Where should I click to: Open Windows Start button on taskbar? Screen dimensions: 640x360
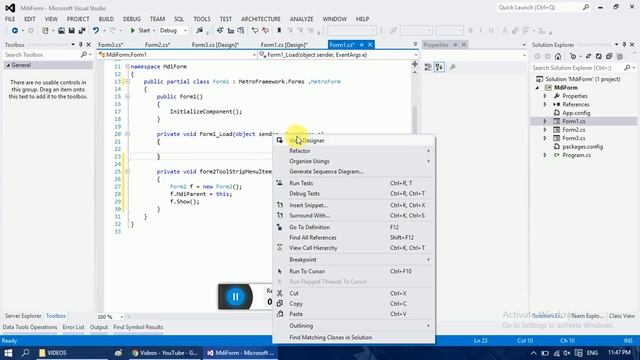(8, 353)
